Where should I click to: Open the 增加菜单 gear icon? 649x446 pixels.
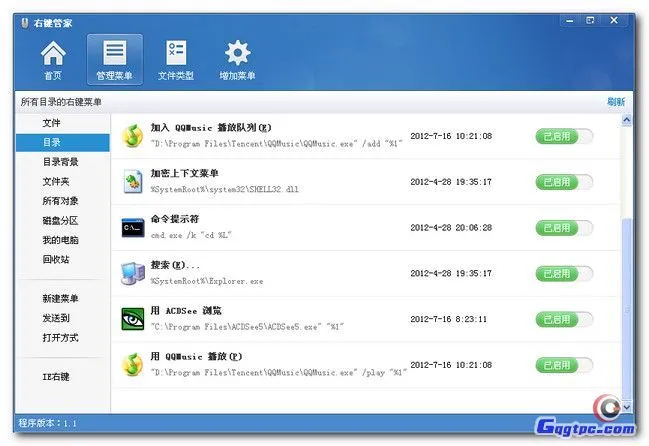coord(237,60)
